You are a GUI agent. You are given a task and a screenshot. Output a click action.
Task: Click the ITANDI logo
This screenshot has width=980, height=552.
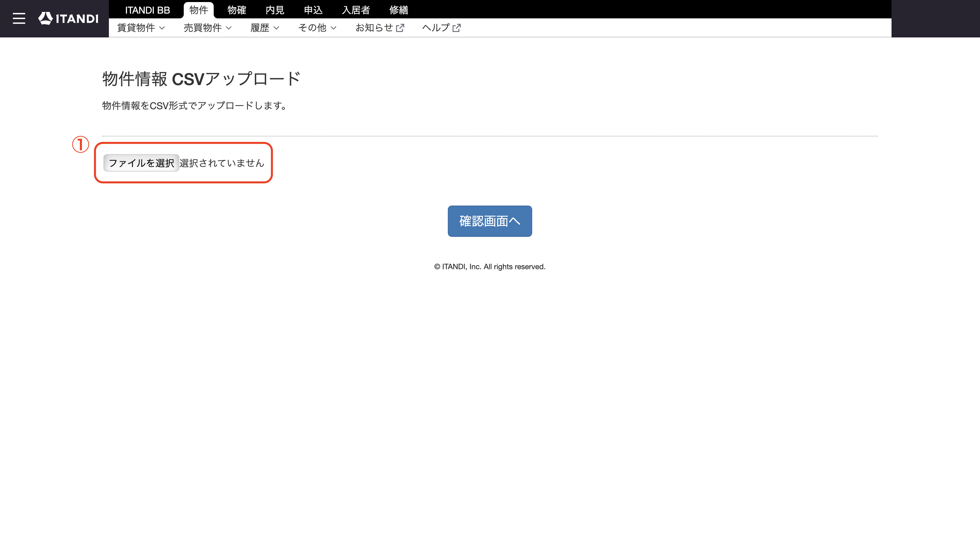pyautogui.click(x=68, y=18)
